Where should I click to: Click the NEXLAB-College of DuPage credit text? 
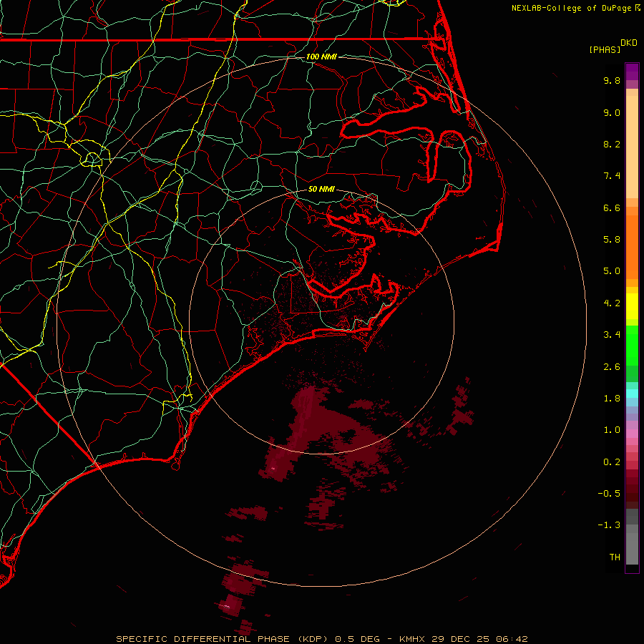(x=572, y=8)
